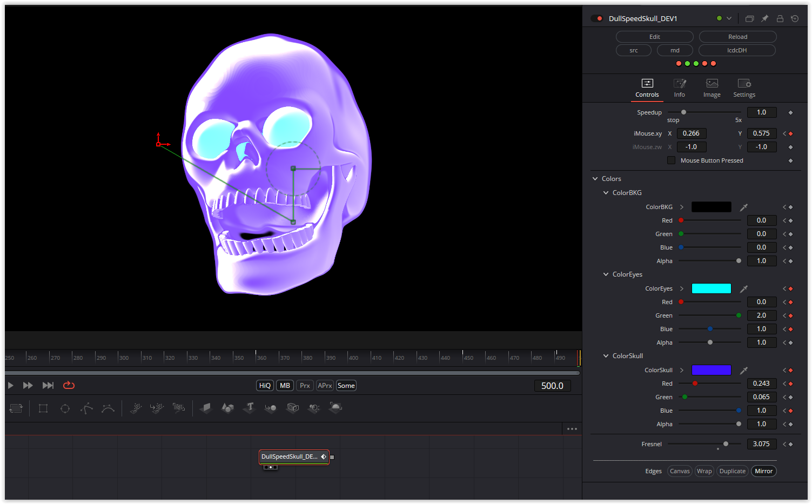
Task: Switch to the Controls tab
Action: (x=647, y=88)
